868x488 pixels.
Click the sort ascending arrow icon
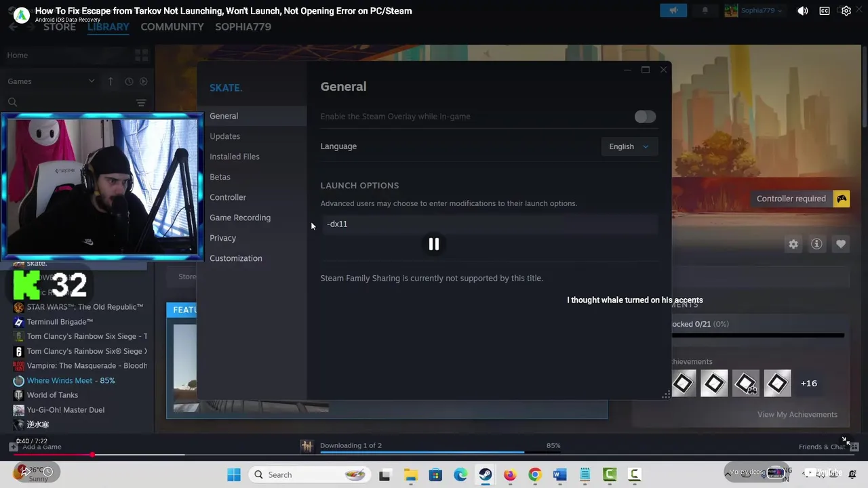coord(111,81)
